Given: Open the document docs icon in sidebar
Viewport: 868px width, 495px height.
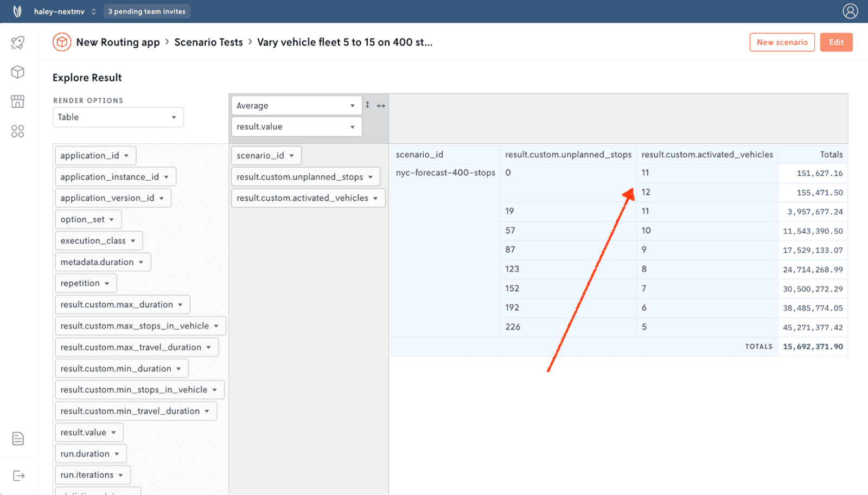Looking at the screenshot, I should pos(18,439).
